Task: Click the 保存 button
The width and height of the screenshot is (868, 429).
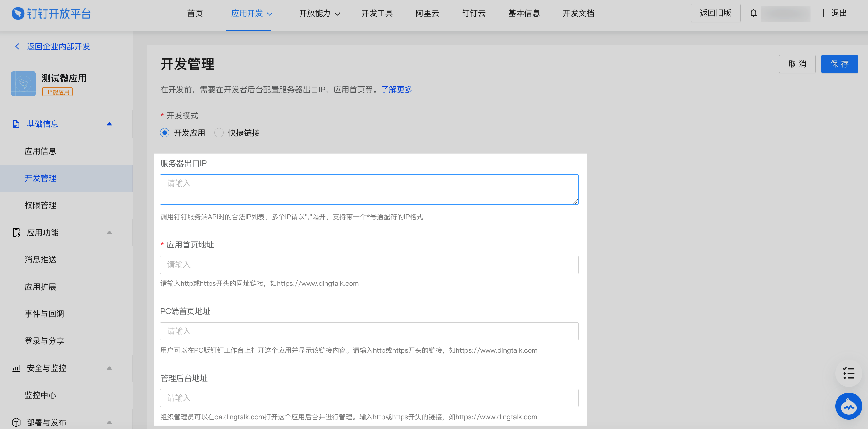Action: pos(839,64)
